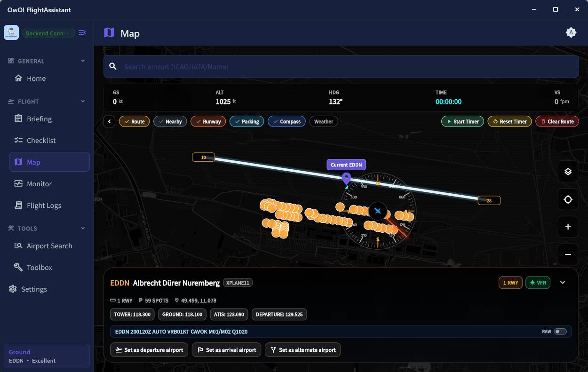
Task: Click the METAR text line
Action: pos(181,332)
